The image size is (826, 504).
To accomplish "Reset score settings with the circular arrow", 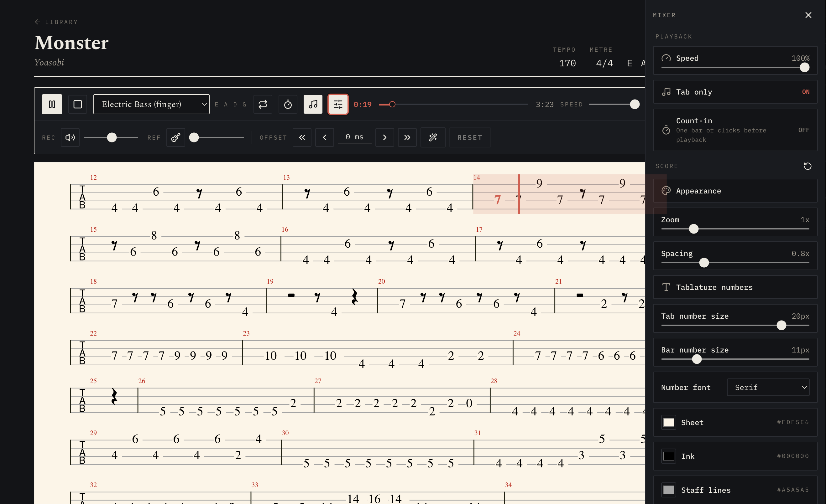I will (808, 166).
